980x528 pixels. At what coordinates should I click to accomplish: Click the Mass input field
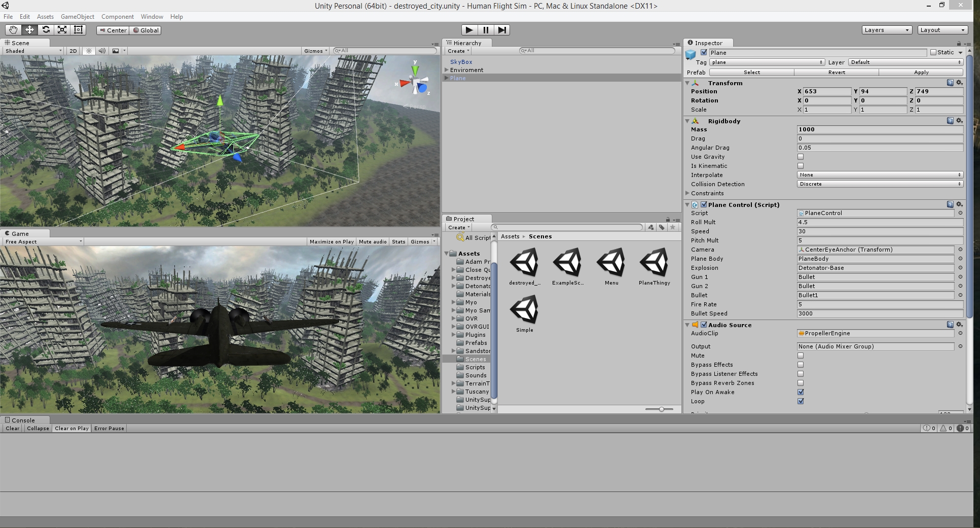pos(880,129)
